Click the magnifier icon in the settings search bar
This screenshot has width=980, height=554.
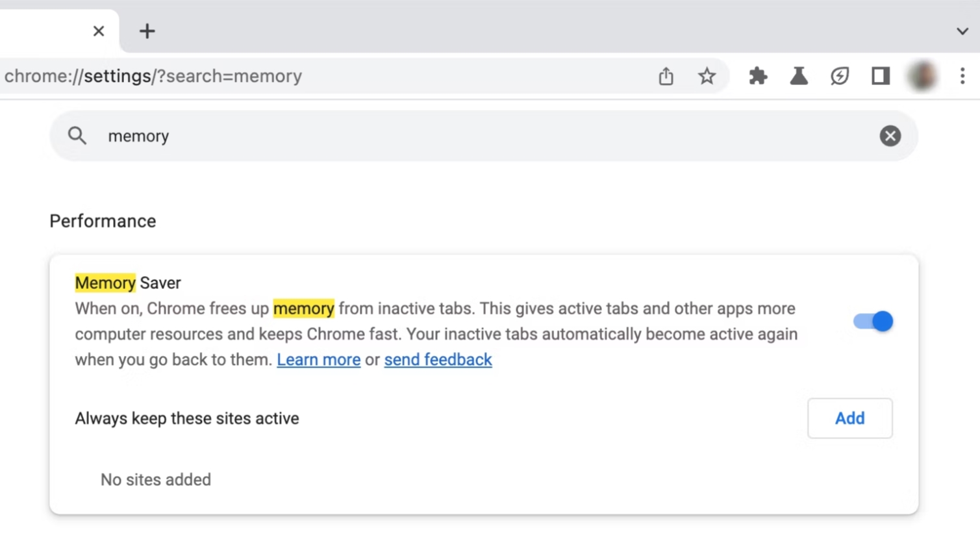77,136
